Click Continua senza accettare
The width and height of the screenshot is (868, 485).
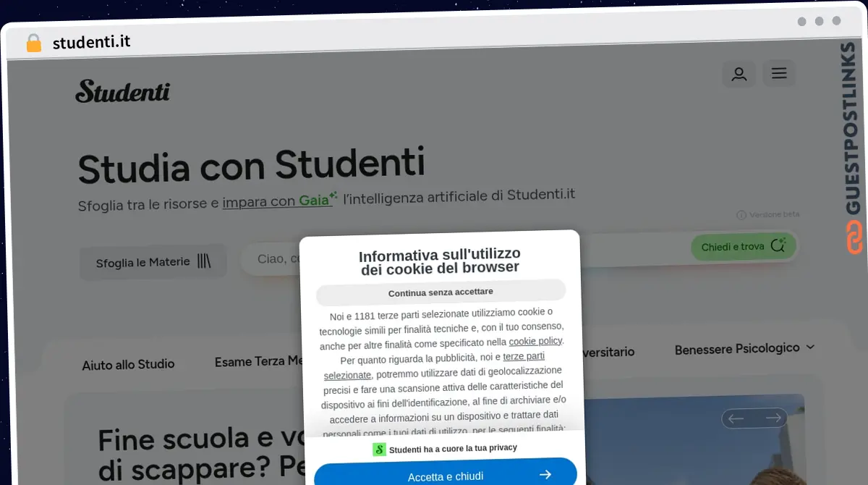[x=441, y=292]
